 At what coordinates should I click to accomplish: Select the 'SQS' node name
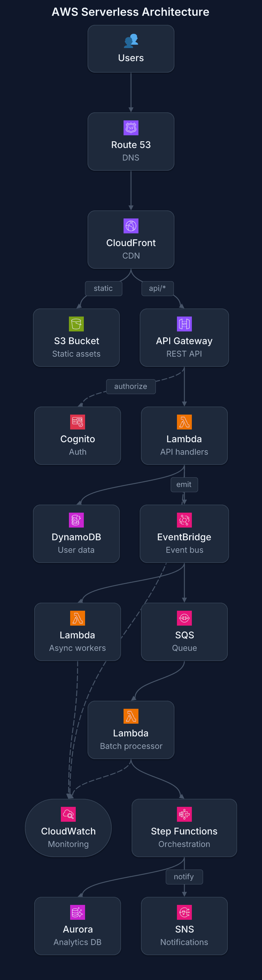tap(185, 635)
